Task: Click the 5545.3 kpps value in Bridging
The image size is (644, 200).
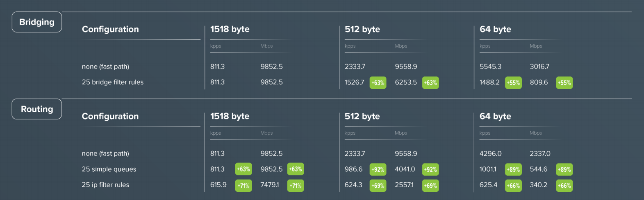Action: point(490,67)
